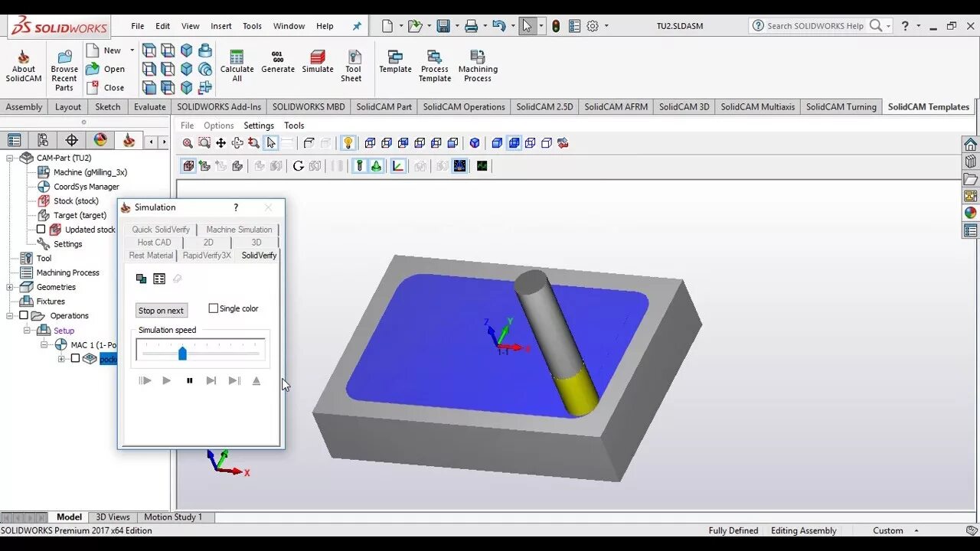Click Close in the ribbon
Screen dimensions: 980x551
click(106, 88)
